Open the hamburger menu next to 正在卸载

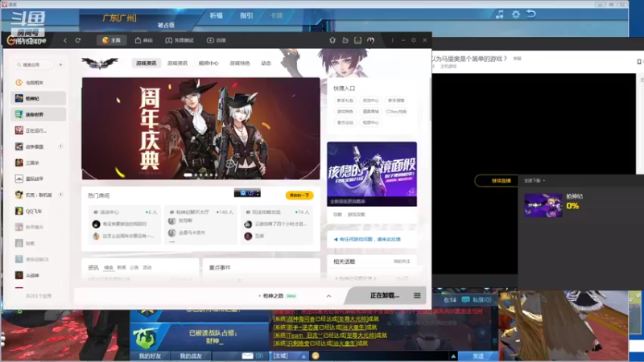point(417,295)
